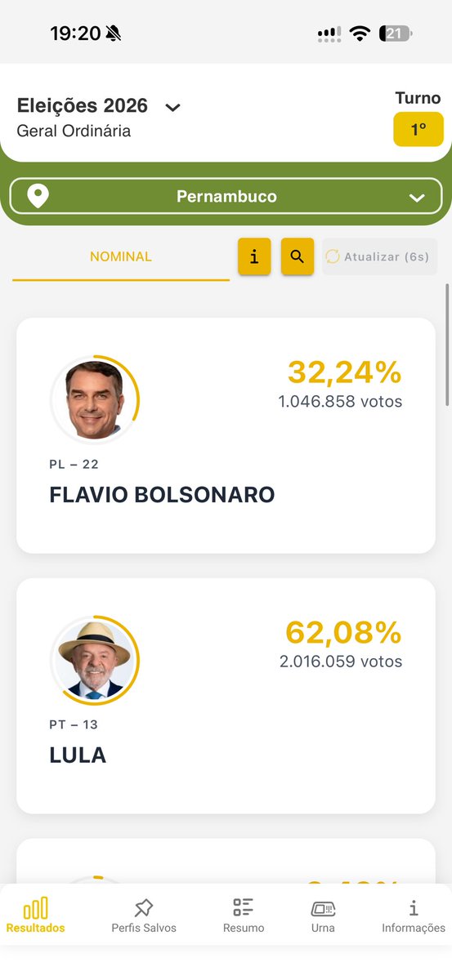452x980 pixels.
Task: Expand the Pernambuco dropdown arrow
Action: coord(417,198)
